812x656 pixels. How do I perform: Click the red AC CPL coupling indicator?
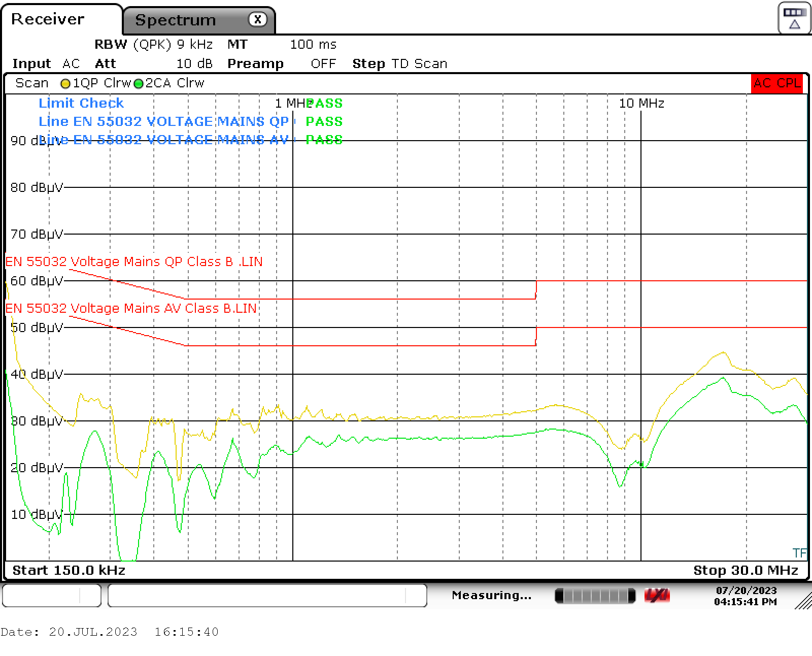point(776,83)
